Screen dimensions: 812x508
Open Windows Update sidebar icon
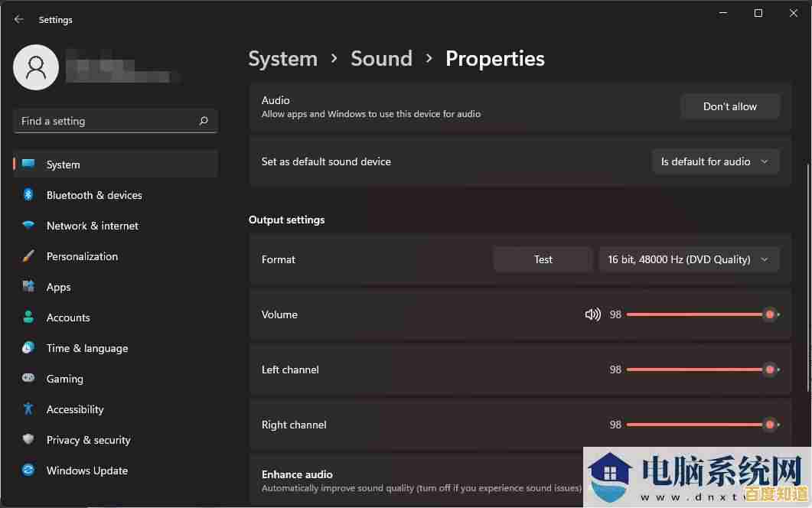pyautogui.click(x=28, y=471)
